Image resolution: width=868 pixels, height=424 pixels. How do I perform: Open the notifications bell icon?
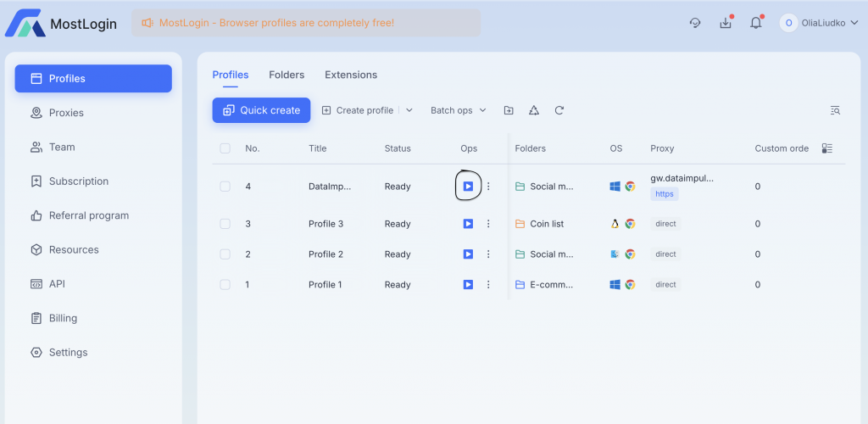(x=755, y=23)
